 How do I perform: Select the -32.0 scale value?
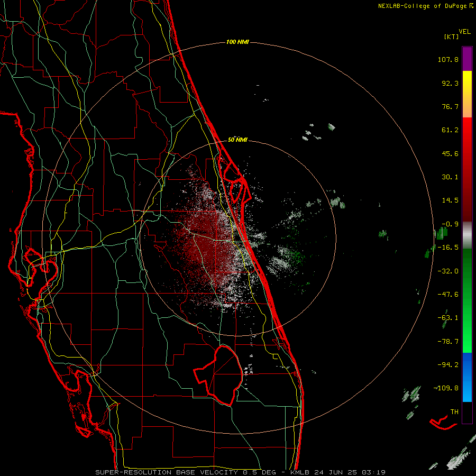pos(448,271)
